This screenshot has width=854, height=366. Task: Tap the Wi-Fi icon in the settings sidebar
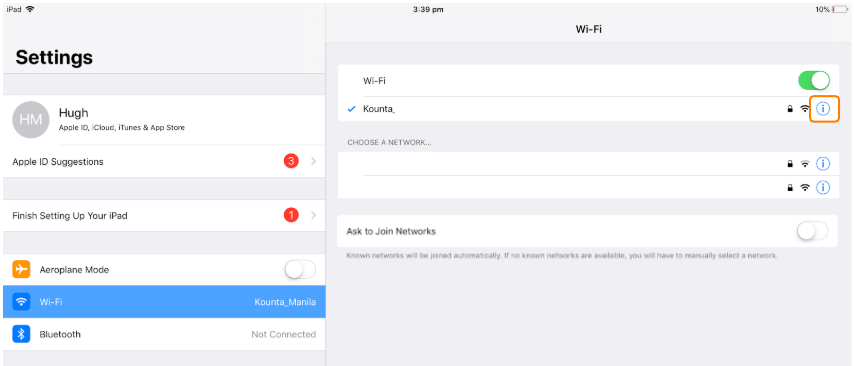tap(21, 302)
